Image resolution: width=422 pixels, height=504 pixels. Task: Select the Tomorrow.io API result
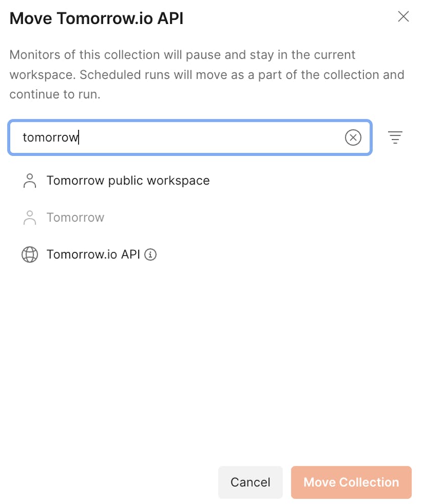point(94,254)
